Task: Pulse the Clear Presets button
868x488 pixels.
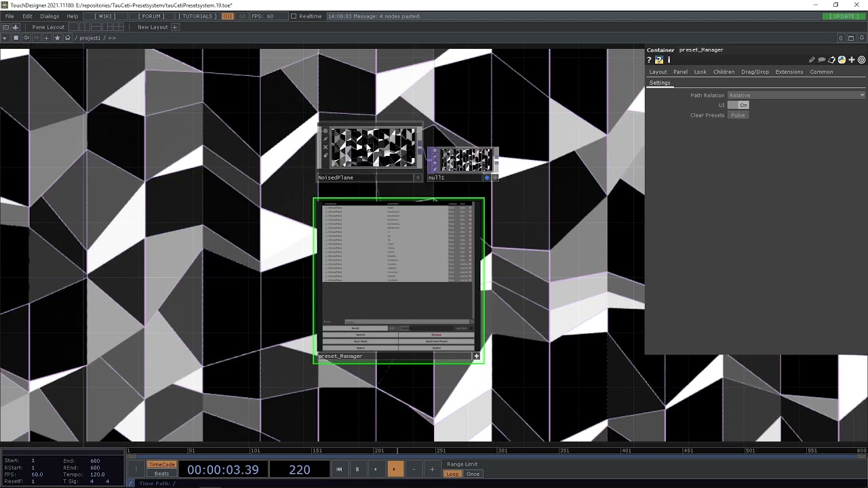Action: pyautogui.click(x=738, y=115)
